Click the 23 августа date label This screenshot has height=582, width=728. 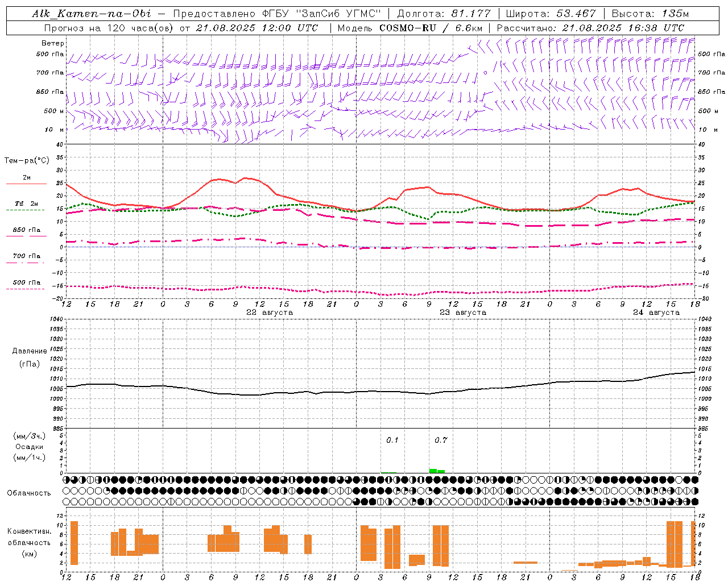click(x=463, y=313)
